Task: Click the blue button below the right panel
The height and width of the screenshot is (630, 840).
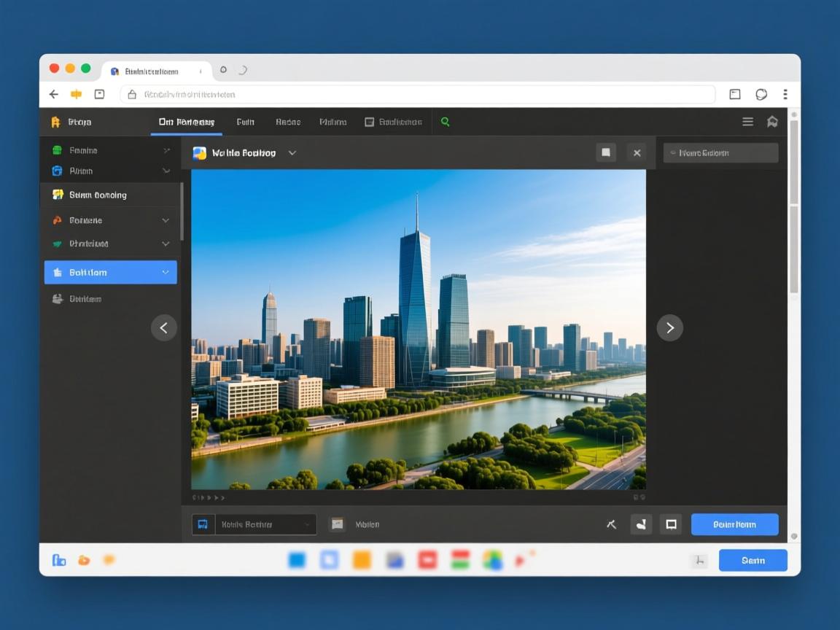Action: tap(734, 524)
